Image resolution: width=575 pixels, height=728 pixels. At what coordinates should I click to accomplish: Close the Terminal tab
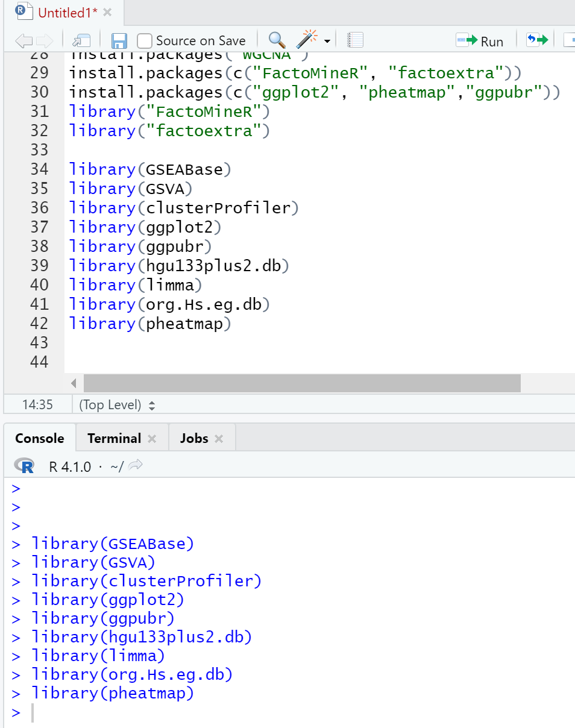(x=152, y=439)
